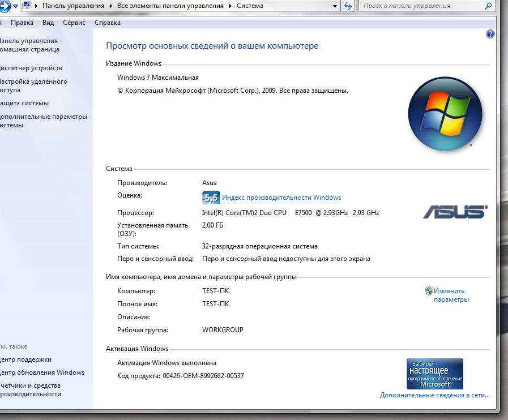Open Индекс производительности Windows link
Image resolution: width=508 pixels, height=420 pixels.
[281, 198]
